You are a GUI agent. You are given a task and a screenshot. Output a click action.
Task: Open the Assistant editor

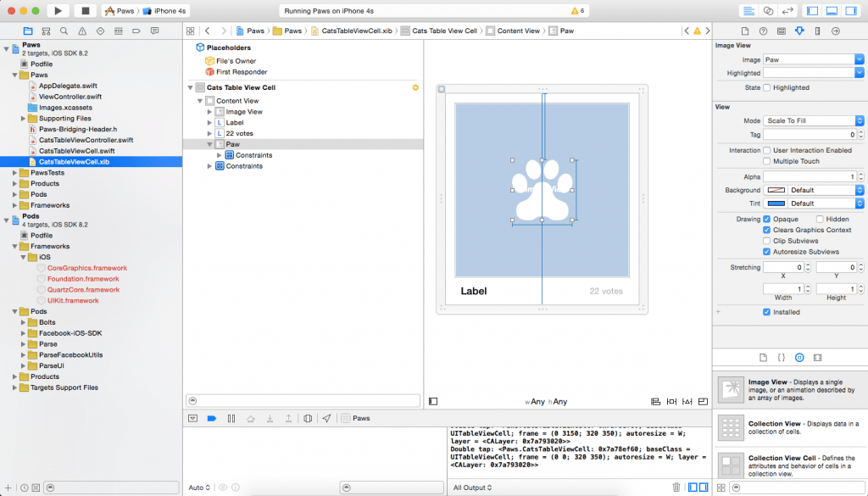[768, 9]
